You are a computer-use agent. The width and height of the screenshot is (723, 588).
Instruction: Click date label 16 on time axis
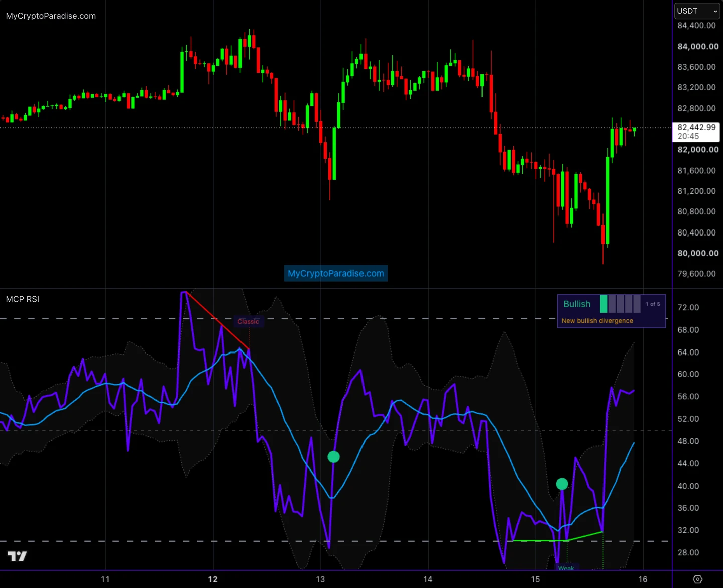[643, 579]
